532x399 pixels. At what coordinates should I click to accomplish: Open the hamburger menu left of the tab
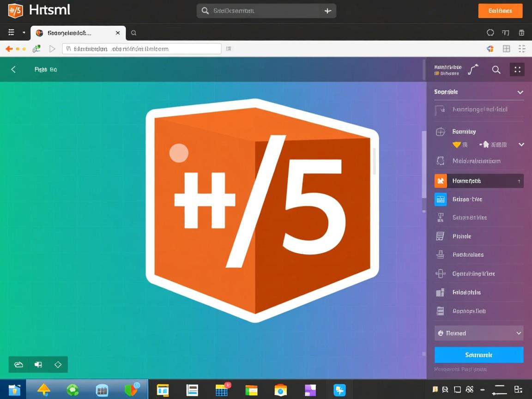pyautogui.click(x=11, y=32)
